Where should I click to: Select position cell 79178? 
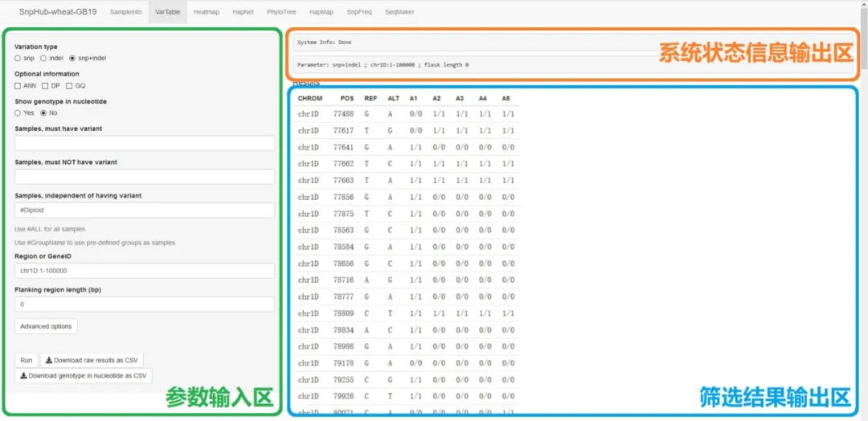tap(343, 363)
